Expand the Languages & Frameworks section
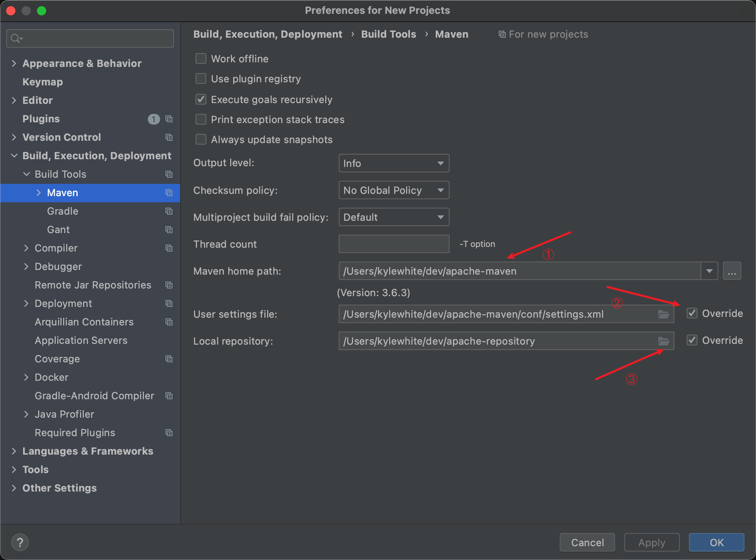This screenshot has height=560, width=756. (14, 451)
